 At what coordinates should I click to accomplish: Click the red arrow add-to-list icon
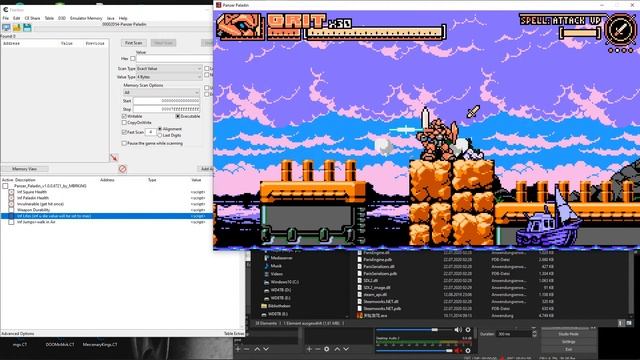[x=114, y=158]
